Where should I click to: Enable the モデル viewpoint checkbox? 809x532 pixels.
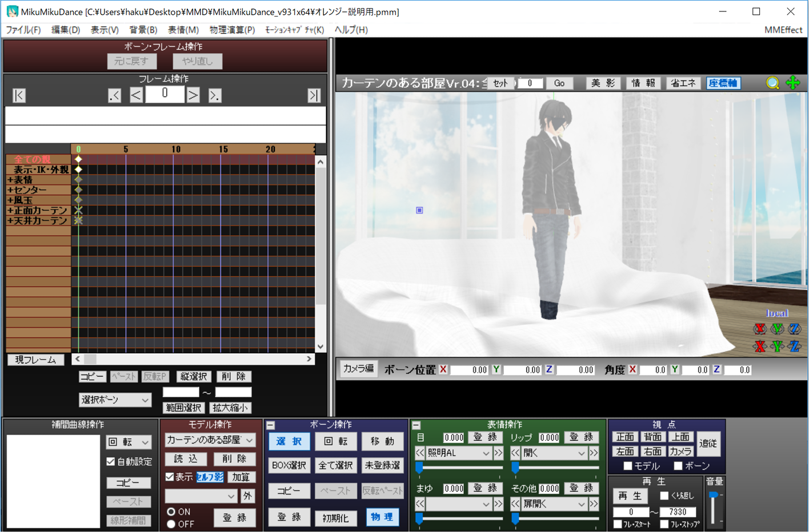coord(628,466)
